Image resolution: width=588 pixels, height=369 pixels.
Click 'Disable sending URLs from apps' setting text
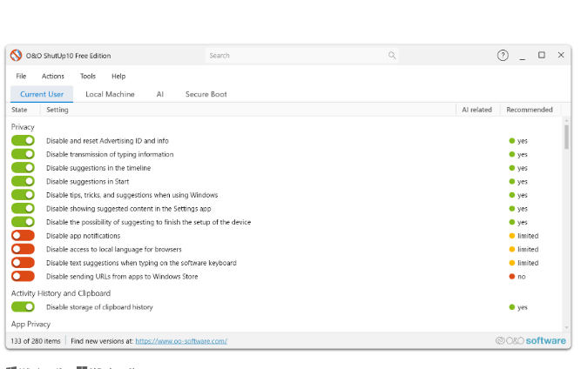[122, 277]
